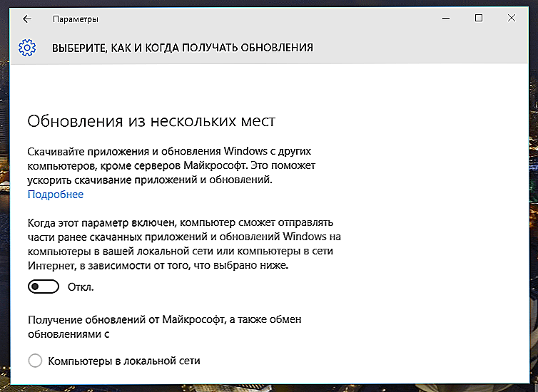Click heading Обновления из нескольких мест
This screenshot has height=392, width=538.
tap(151, 121)
